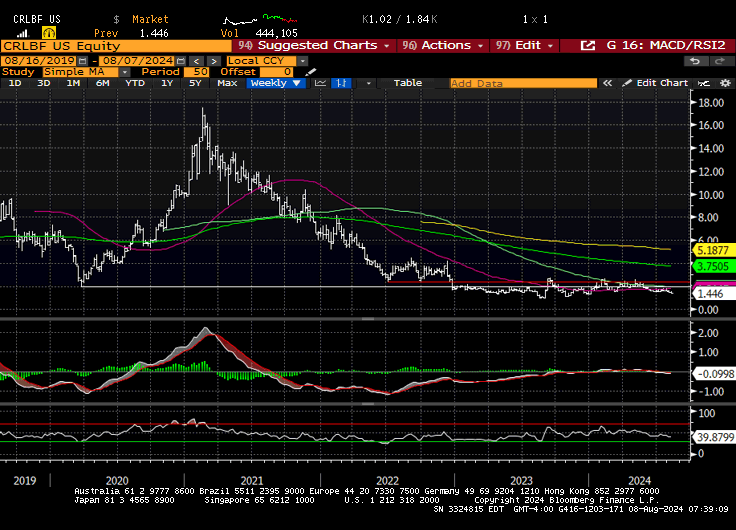Open chart settings gear icon
Viewport: 736px width, 530px height.
click(x=725, y=83)
